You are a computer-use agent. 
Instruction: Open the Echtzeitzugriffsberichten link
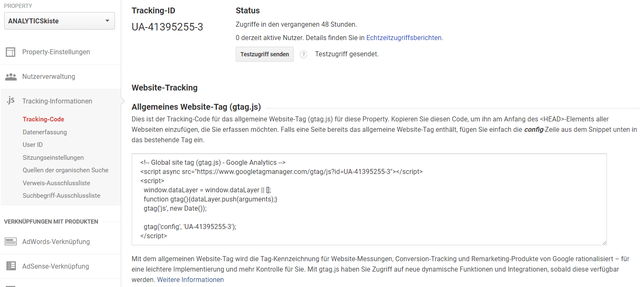[404, 38]
